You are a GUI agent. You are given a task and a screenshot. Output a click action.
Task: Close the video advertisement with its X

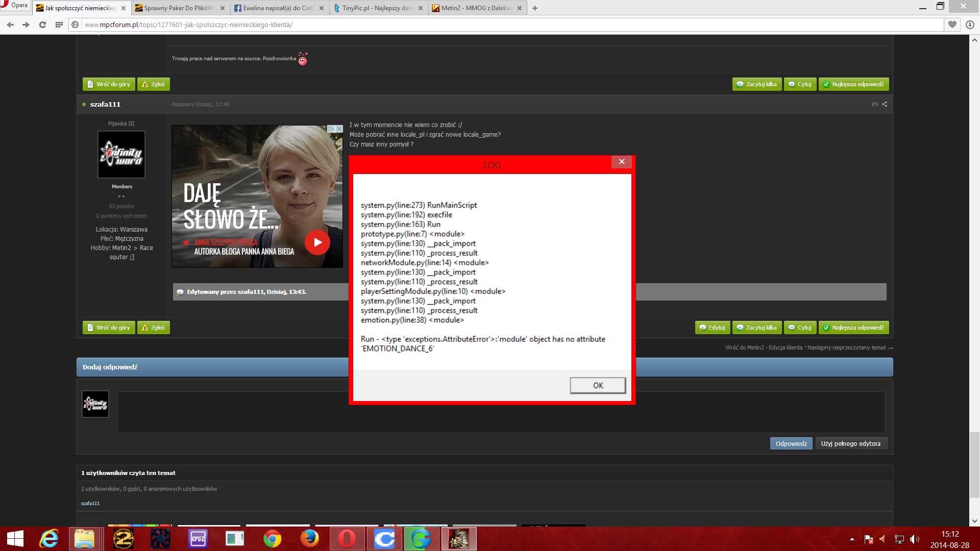point(339,129)
